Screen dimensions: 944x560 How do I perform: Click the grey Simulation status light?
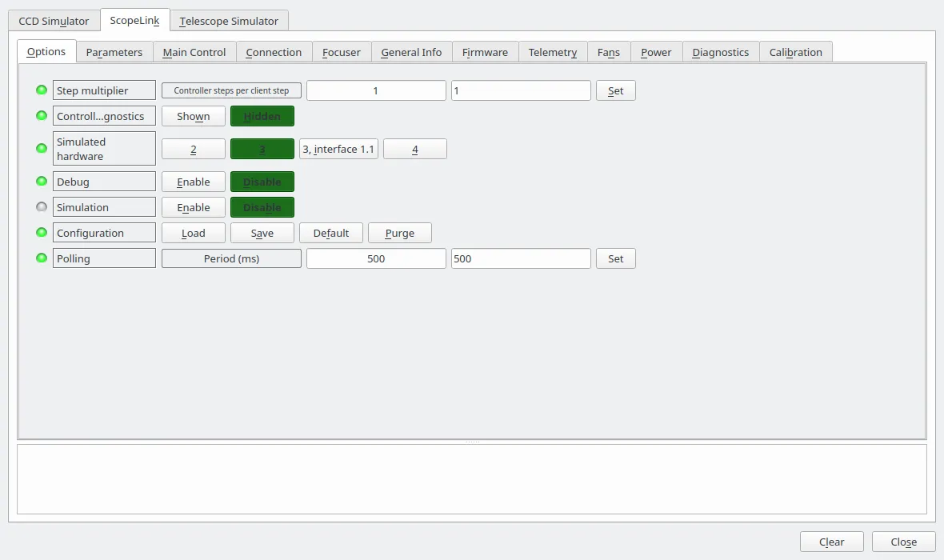[x=42, y=207]
